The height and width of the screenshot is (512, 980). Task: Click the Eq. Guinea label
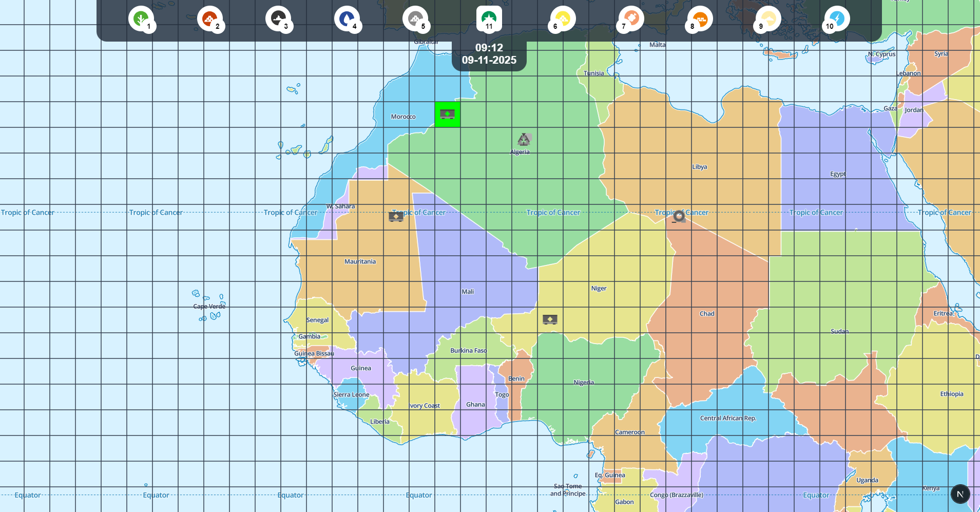[610, 475]
